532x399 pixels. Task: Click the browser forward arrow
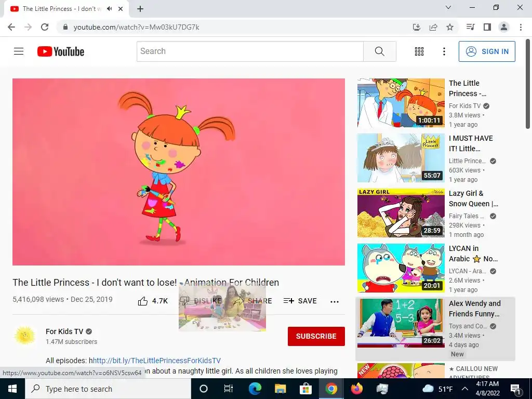[28, 27]
